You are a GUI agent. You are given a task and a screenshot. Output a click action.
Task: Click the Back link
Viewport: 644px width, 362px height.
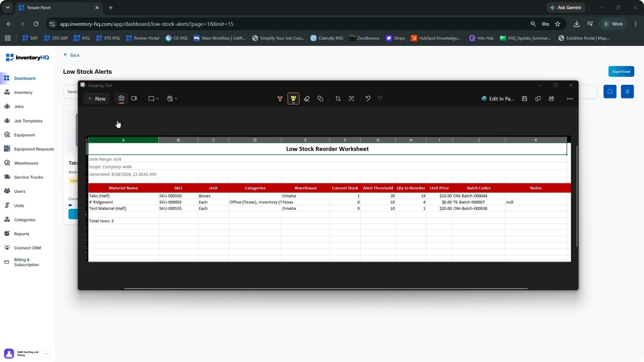point(72,55)
